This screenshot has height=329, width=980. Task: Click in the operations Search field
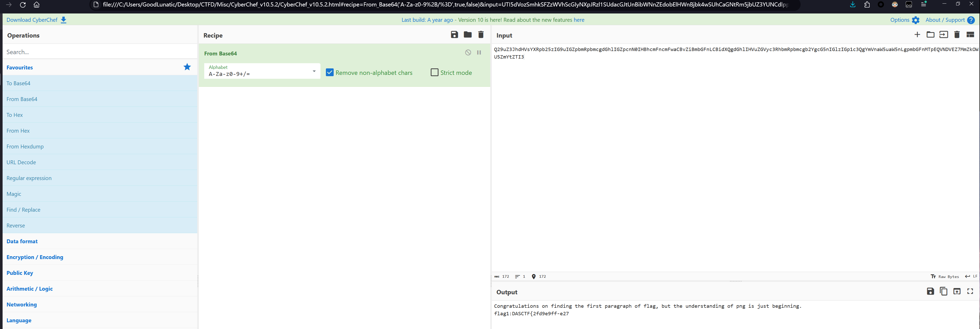point(100,52)
